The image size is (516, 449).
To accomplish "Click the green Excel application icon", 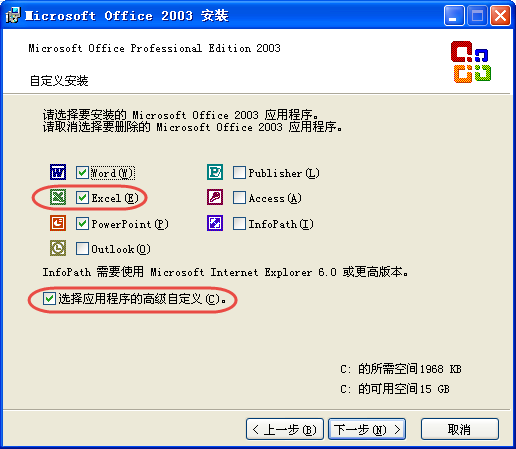I will point(58,197).
